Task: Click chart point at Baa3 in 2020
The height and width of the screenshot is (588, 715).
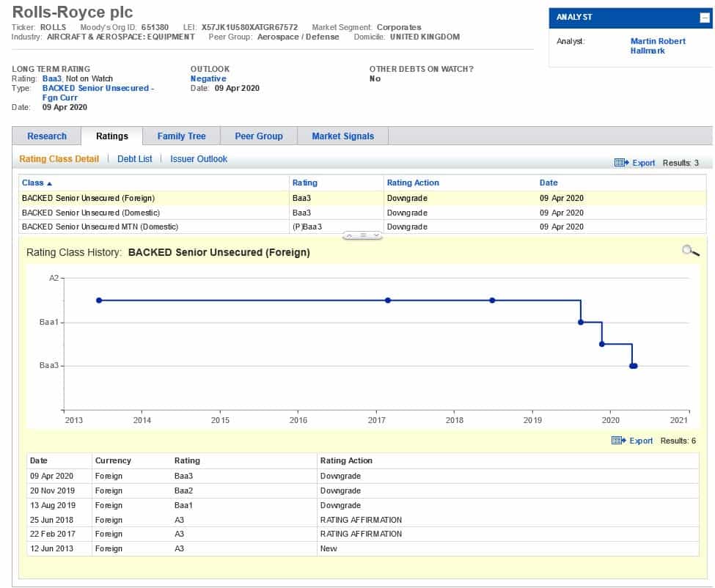Action: tap(634, 366)
